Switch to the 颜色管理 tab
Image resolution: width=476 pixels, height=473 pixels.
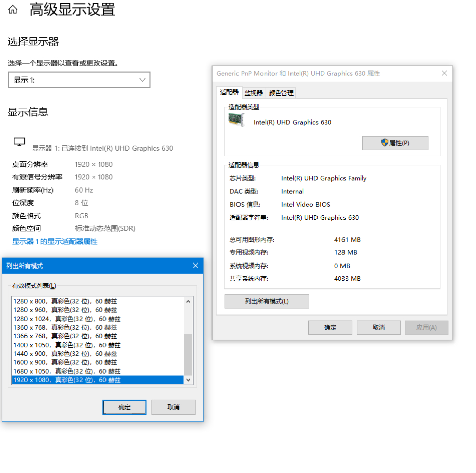(281, 93)
